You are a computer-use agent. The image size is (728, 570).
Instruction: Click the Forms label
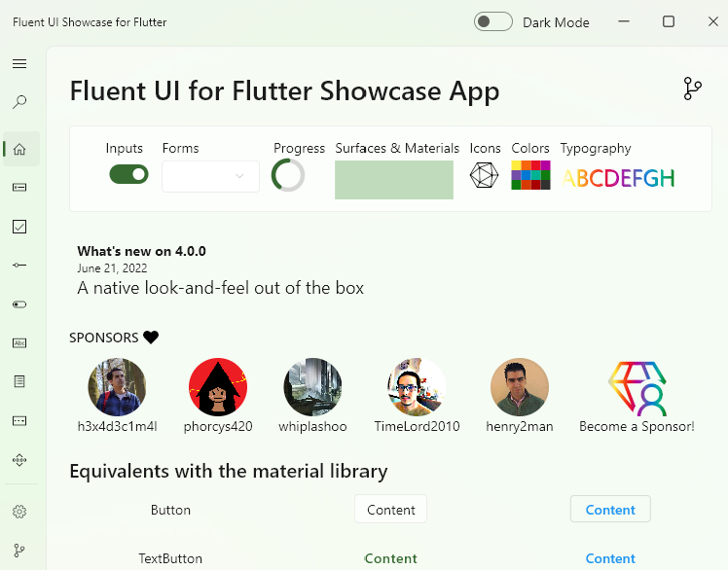pyautogui.click(x=181, y=148)
